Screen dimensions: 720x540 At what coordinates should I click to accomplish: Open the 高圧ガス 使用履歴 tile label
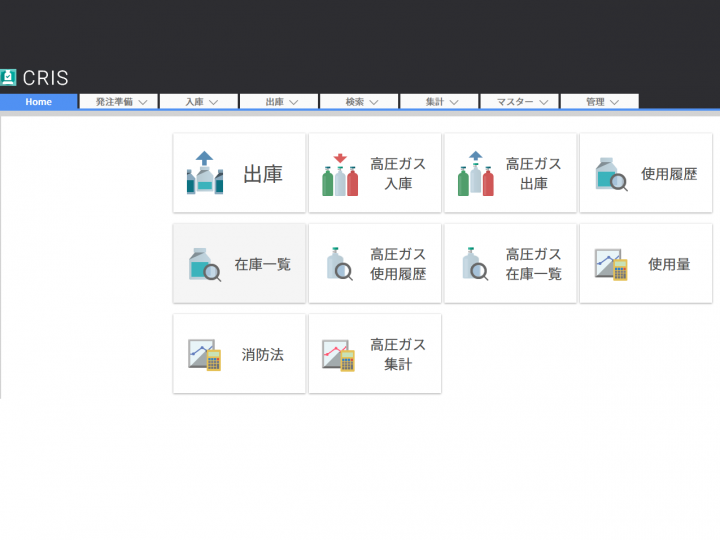398,264
